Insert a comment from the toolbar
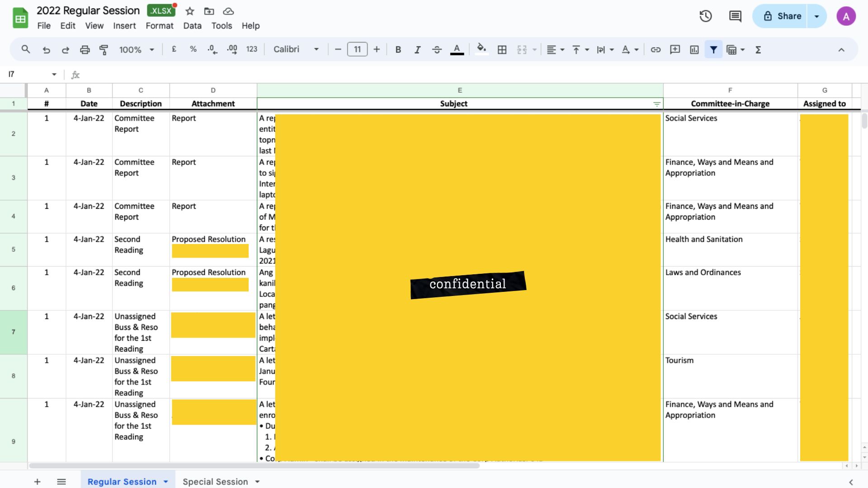Image resolution: width=868 pixels, height=488 pixels. tap(675, 50)
